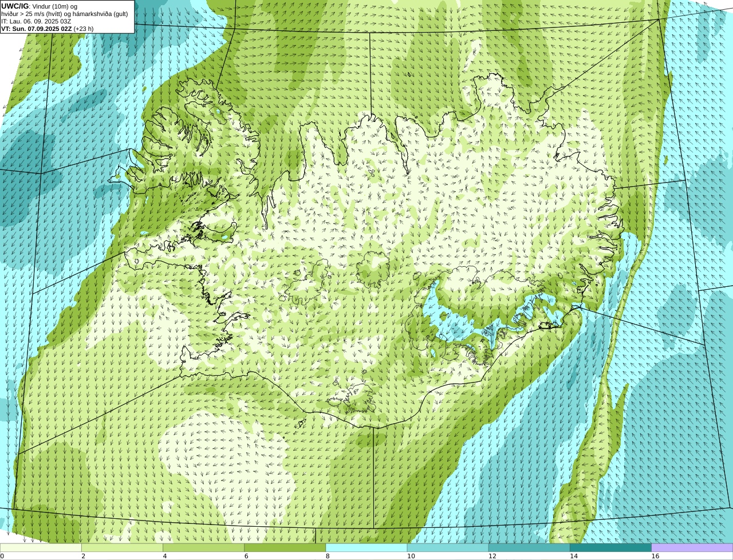Screen dimensions: 733x560
Task: Click the light cyan 8–10 m/s legend swatch
Action: pyautogui.click(x=366, y=547)
